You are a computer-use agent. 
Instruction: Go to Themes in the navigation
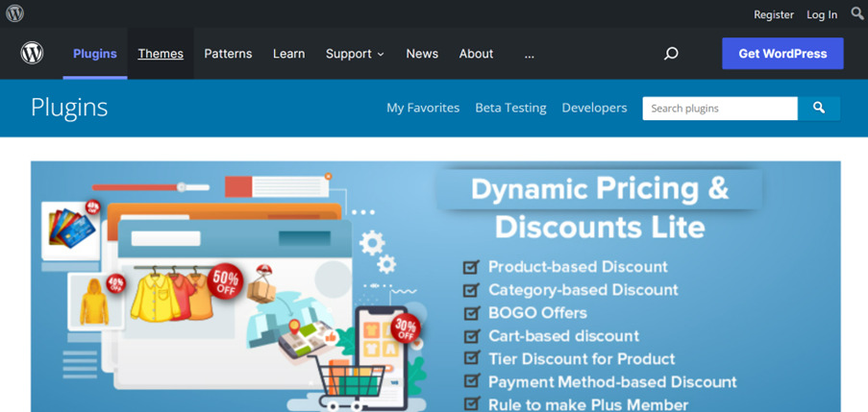coord(161,54)
